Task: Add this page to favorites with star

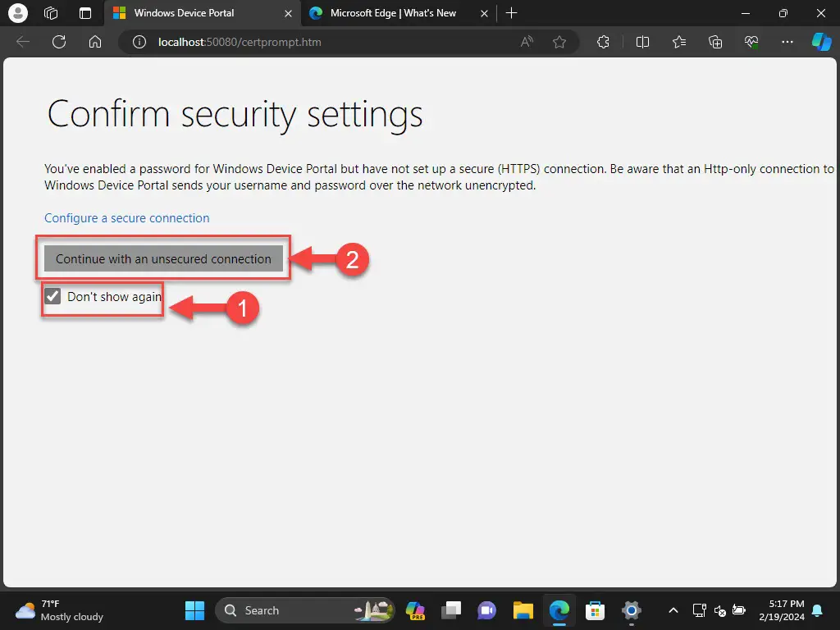Action: click(559, 42)
